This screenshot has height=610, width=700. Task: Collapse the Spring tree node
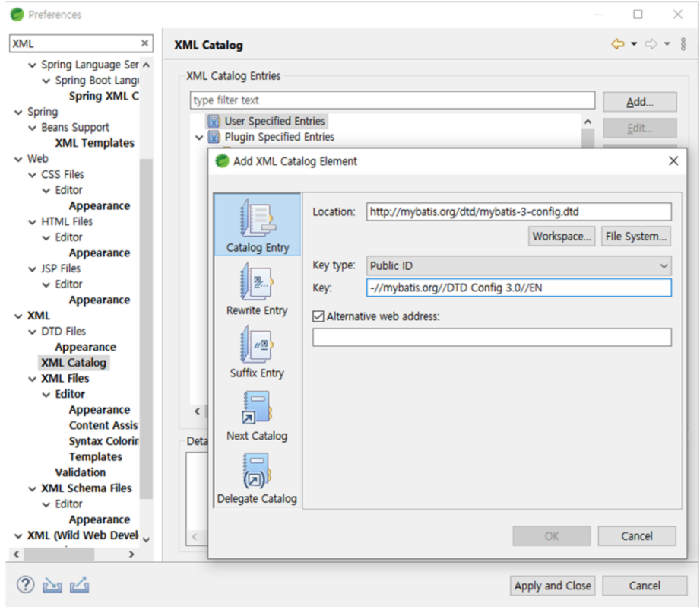click(18, 112)
